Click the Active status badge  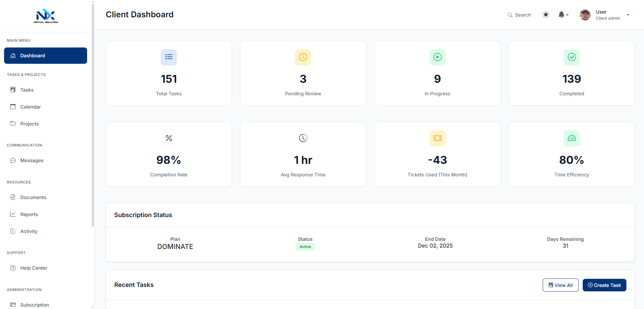pos(305,247)
